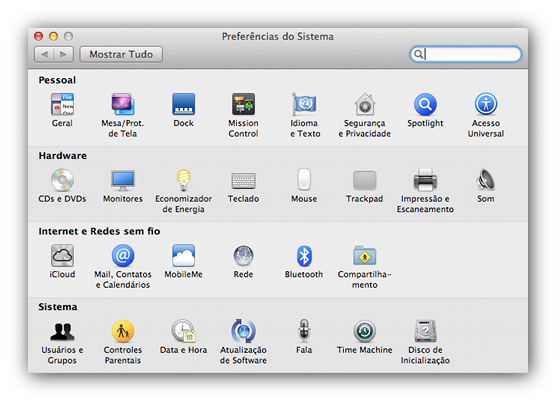Screen dimensions: 560x405
Task: Focus the search field in the toolbar
Action: 465,54
